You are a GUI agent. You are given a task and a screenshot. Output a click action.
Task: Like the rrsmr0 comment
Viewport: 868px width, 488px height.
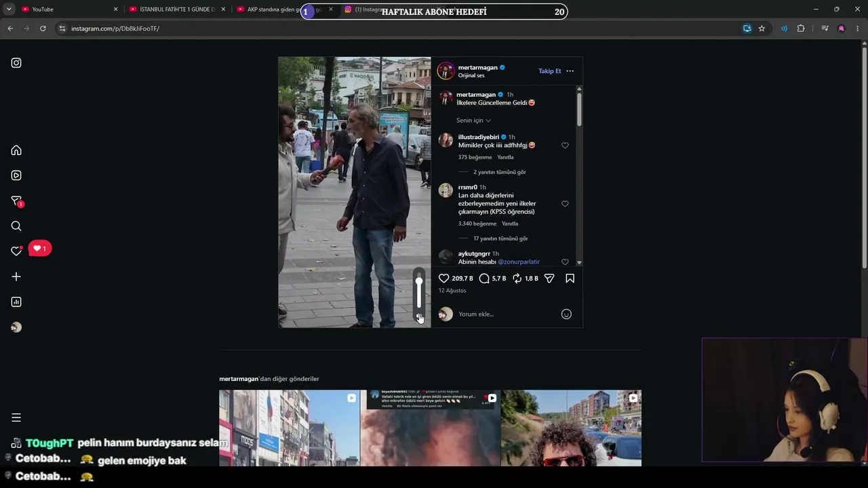565,204
